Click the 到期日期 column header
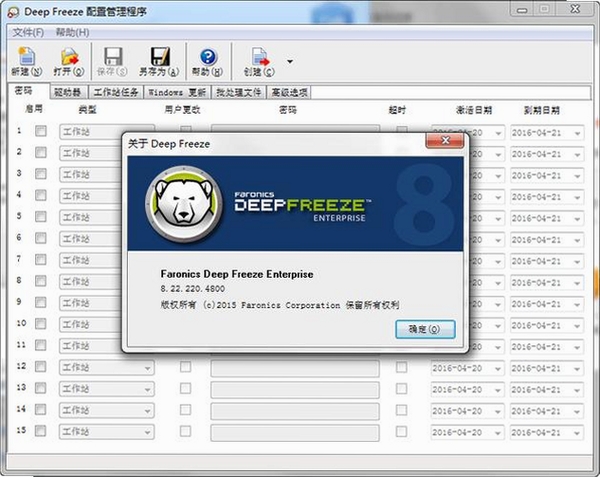This screenshot has height=477, width=600. [542, 111]
